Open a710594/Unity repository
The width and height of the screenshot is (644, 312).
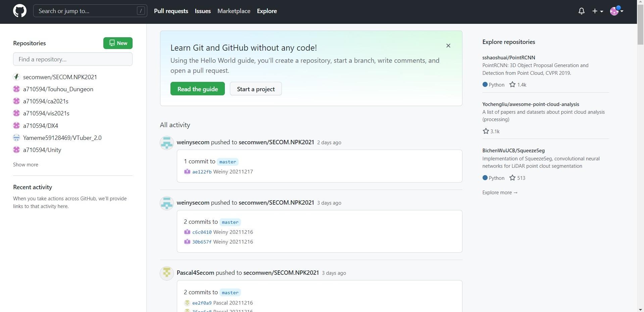42,150
